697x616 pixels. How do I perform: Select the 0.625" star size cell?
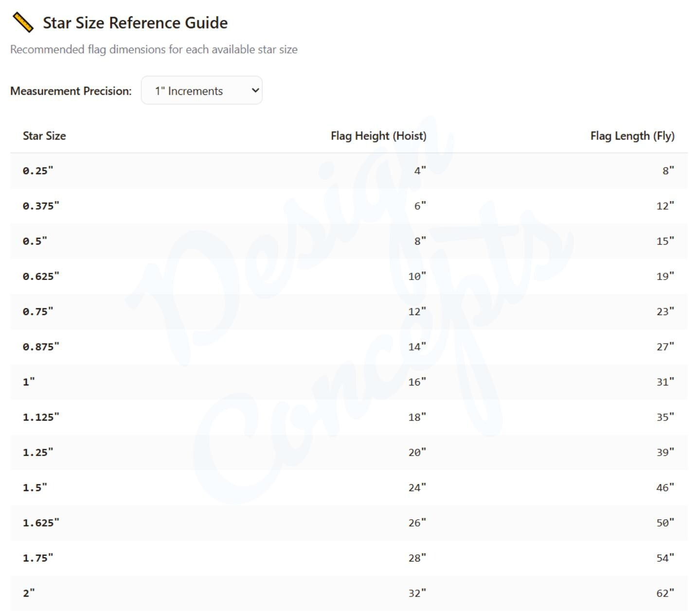(x=41, y=276)
